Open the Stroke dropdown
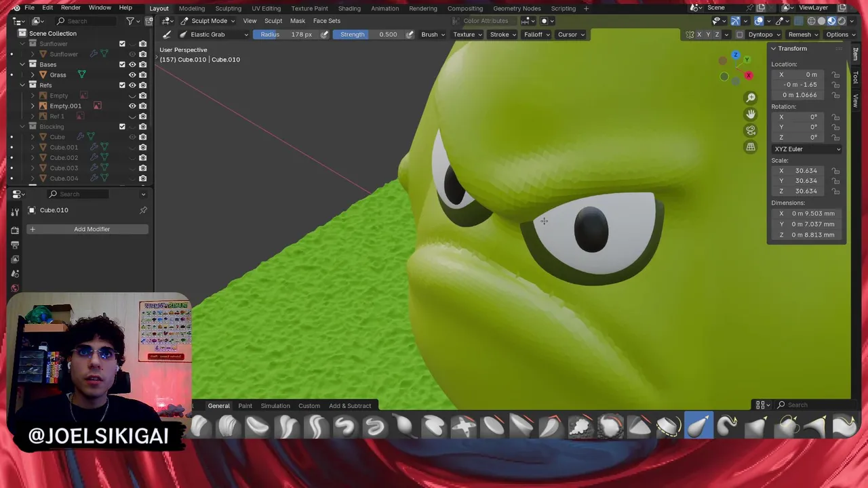868x488 pixels. [502, 35]
